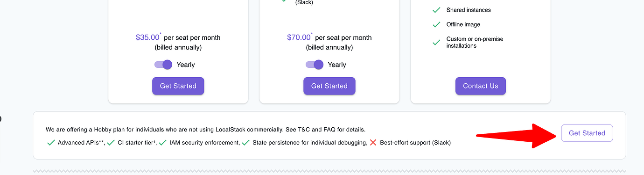
Task: Click the green check beside Shared instances
Action: click(436, 10)
